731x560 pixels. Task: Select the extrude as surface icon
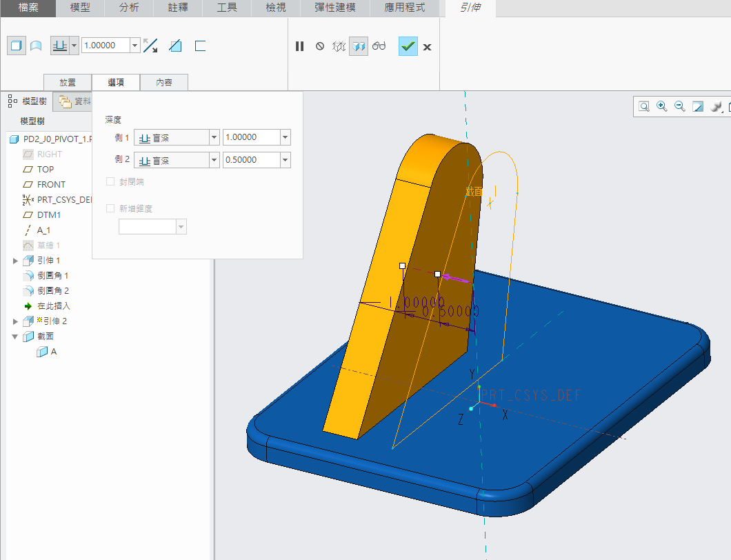coord(36,46)
